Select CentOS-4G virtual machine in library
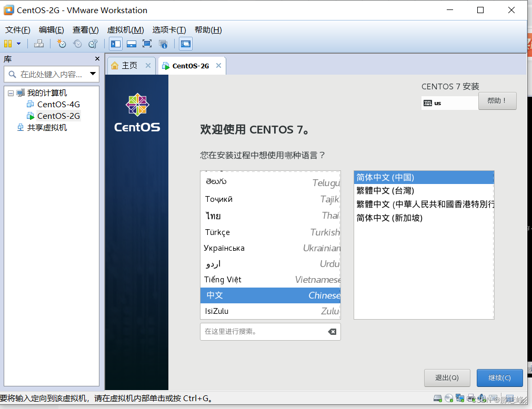This screenshot has width=532, height=409. click(58, 105)
